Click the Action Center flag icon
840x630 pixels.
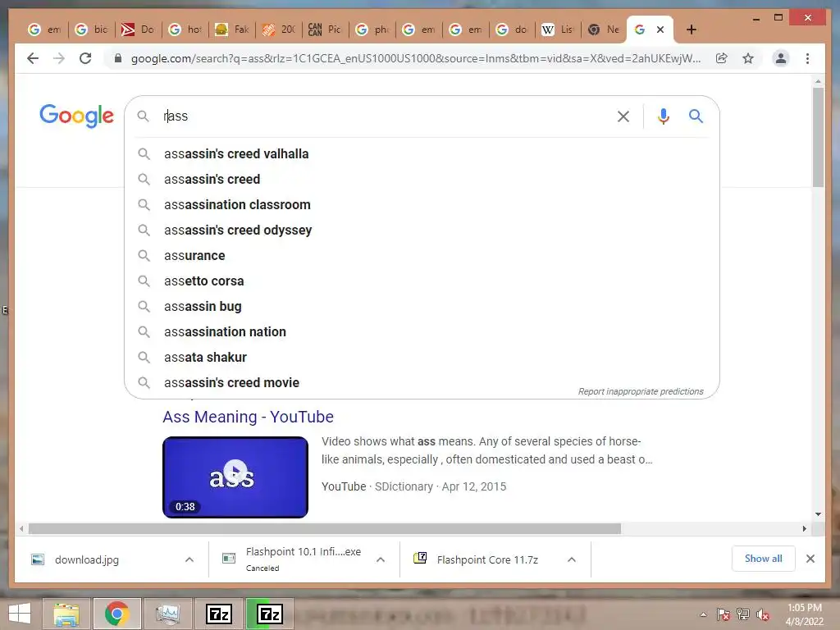[724, 614]
